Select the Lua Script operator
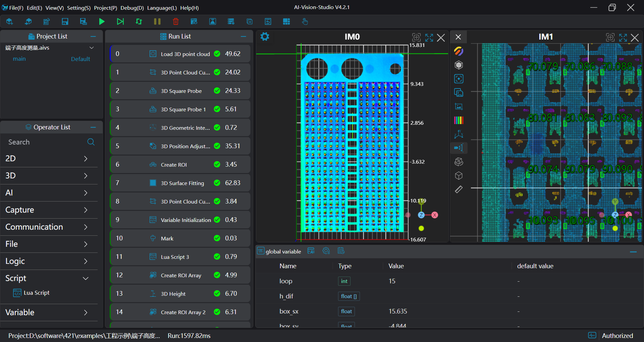The image size is (644, 342). (36, 293)
